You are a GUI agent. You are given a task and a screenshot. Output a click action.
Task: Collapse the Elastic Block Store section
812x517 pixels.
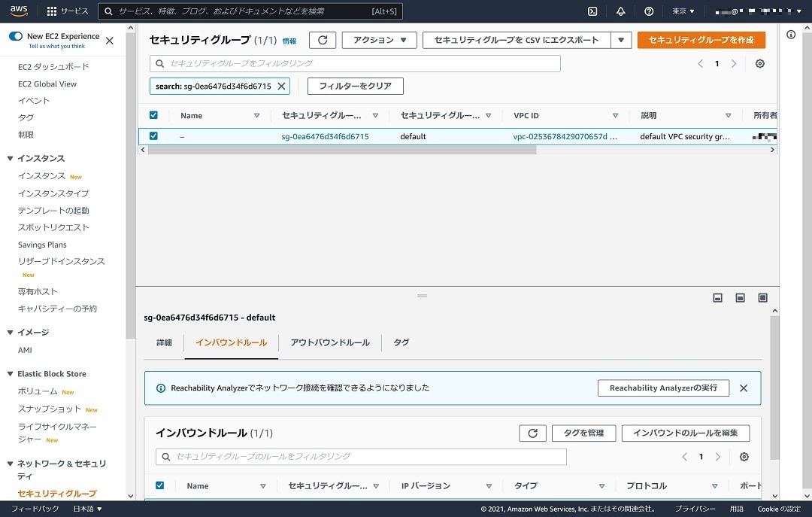10,373
